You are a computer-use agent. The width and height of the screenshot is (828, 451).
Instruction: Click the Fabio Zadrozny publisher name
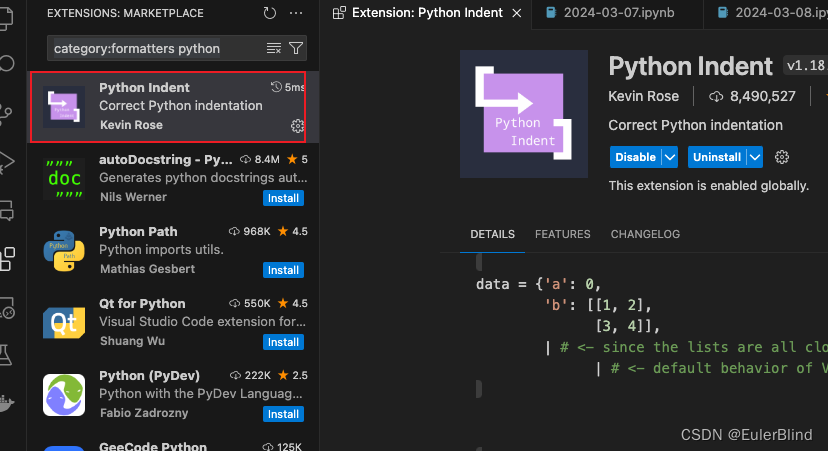point(144,413)
